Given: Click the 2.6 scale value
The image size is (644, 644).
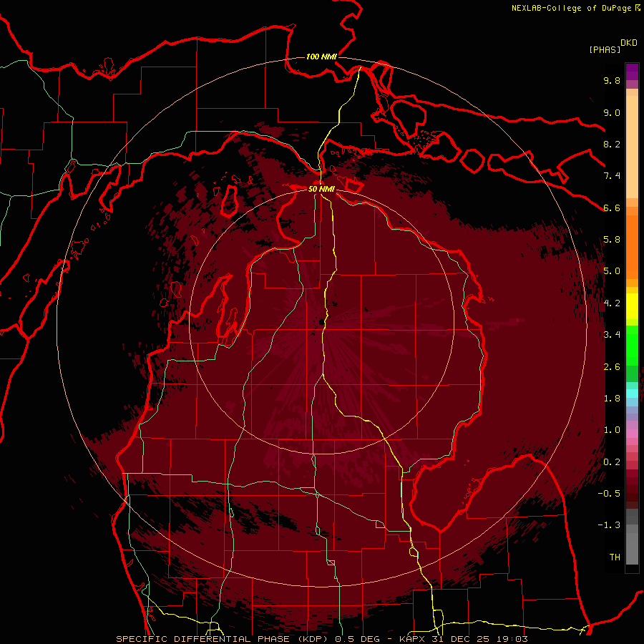Looking at the screenshot, I should [612, 367].
